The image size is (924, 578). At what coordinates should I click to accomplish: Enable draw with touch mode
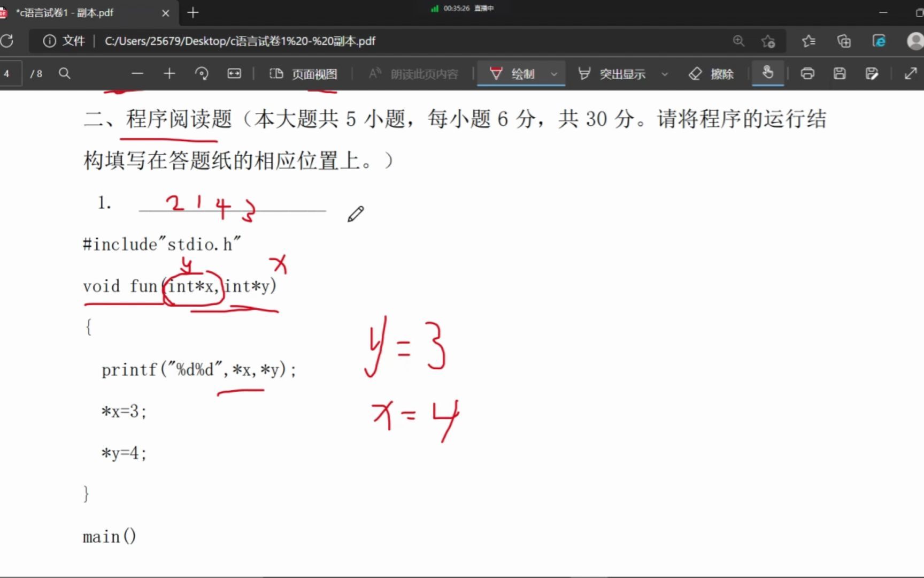click(768, 74)
